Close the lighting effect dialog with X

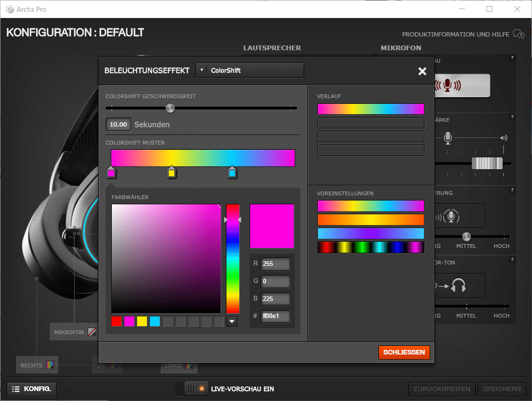(x=422, y=71)
